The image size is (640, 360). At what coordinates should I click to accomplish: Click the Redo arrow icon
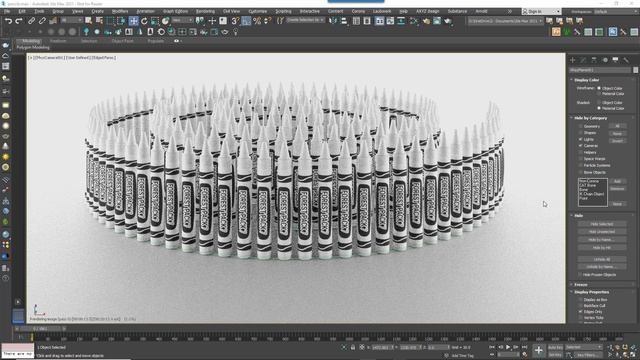(x=19, y=21)
